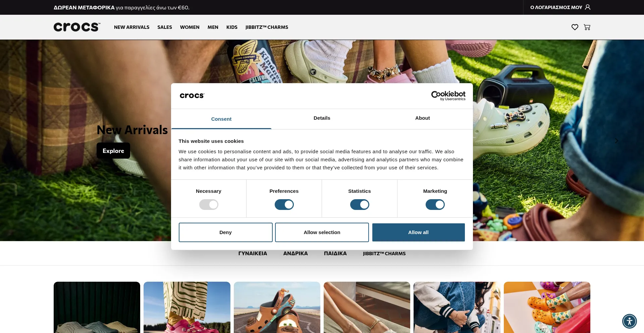644x333 pixels.
Task: Open the shopping cart icon
Action: (587, 27)
